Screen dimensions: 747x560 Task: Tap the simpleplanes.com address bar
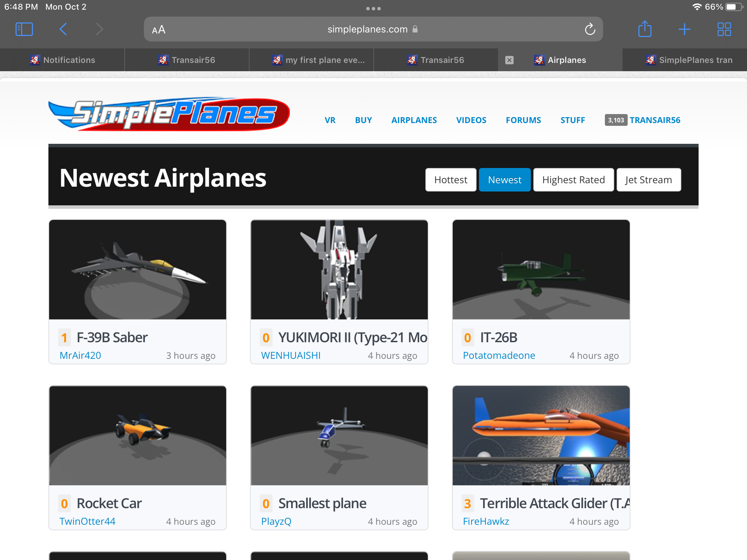[373, 29]
